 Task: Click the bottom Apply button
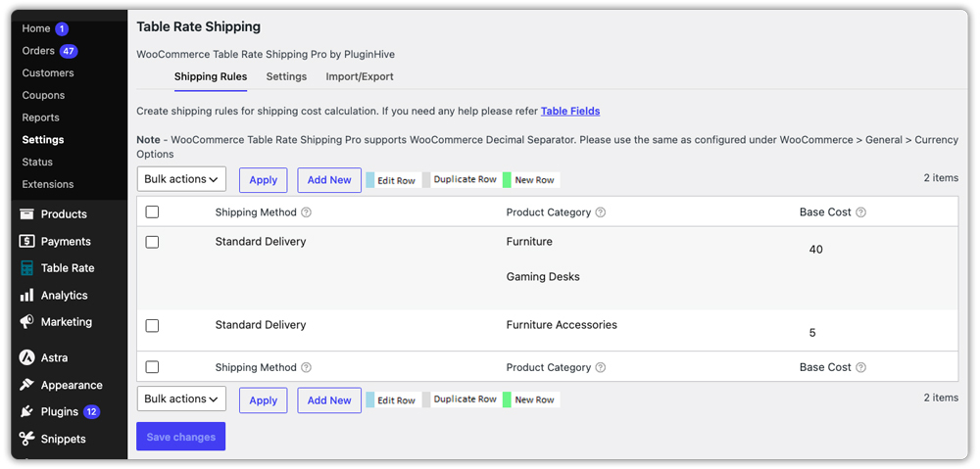263,400
